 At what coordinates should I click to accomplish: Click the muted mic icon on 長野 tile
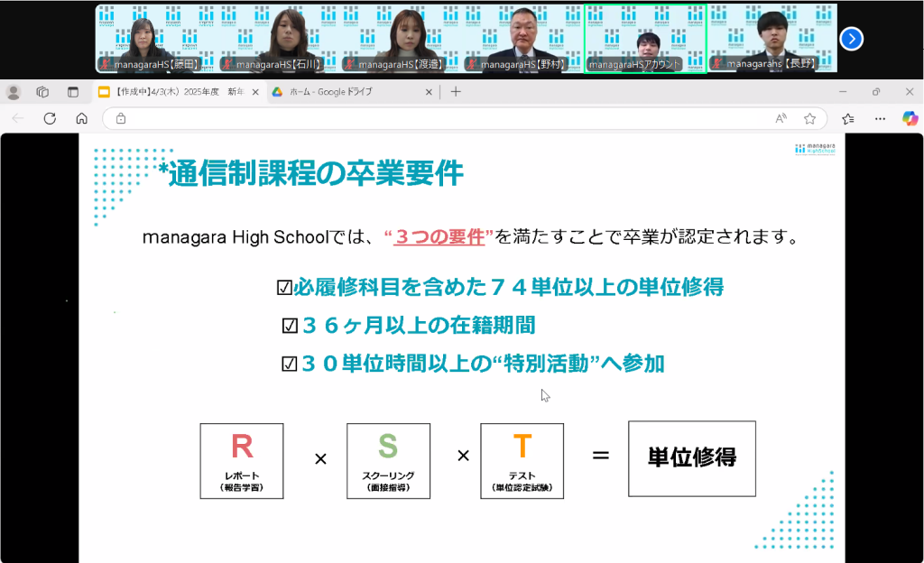coord(717,63)
